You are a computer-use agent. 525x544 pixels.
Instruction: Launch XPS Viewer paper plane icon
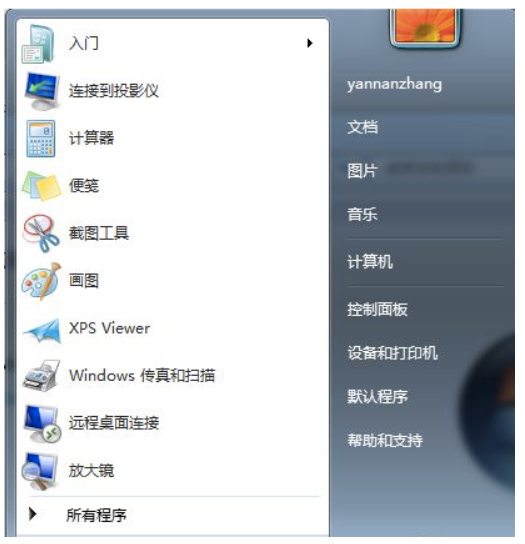click(x=42, y=331)
